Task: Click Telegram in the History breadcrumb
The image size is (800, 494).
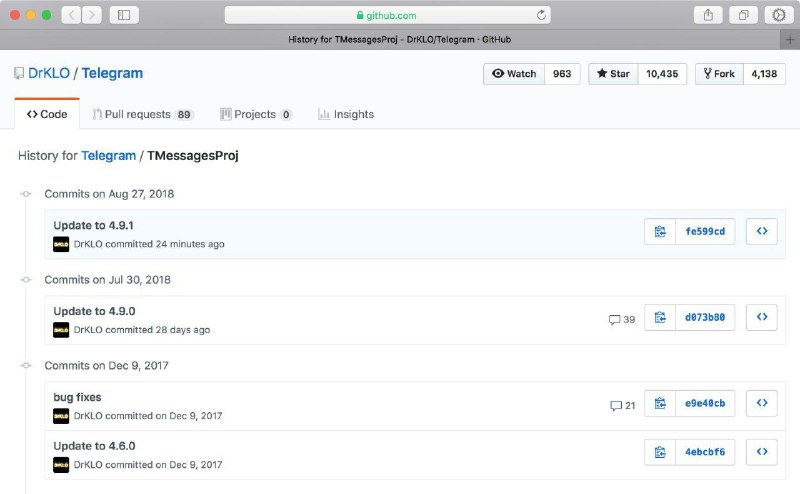Action: click(x=109, y=155)
